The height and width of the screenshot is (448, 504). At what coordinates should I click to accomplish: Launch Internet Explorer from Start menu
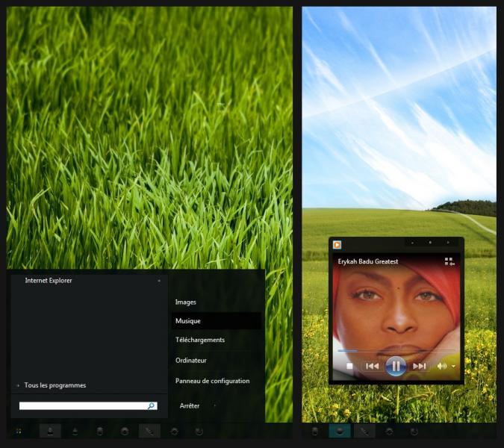pyautogui.click(x=89, y=281)
